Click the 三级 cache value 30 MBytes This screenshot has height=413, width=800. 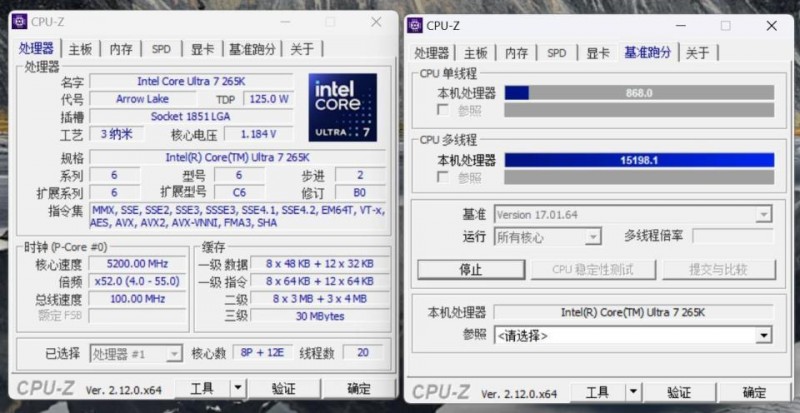319,316
